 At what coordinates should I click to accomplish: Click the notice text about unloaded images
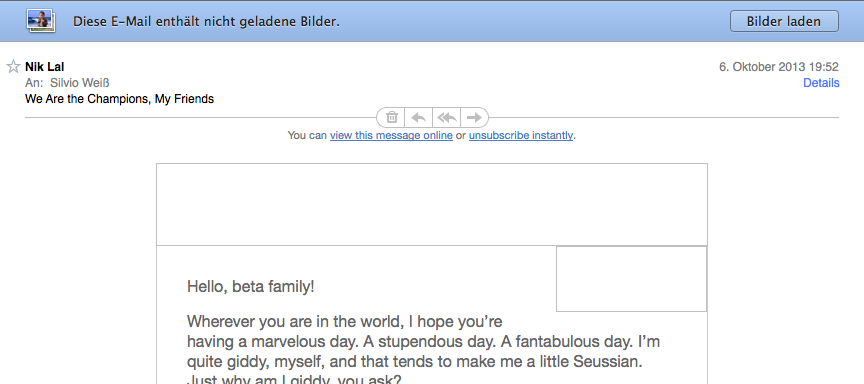pyautogui.click(x=206, y=21)
